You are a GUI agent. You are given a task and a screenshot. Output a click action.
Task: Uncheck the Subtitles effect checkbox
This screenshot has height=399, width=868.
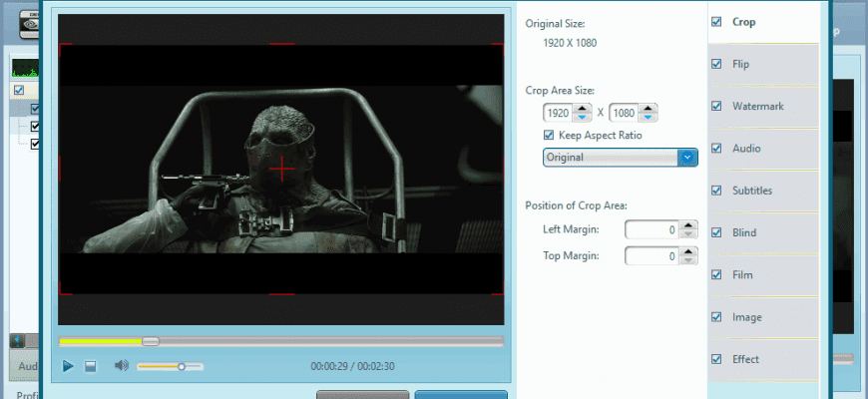[x=716, y=191]
